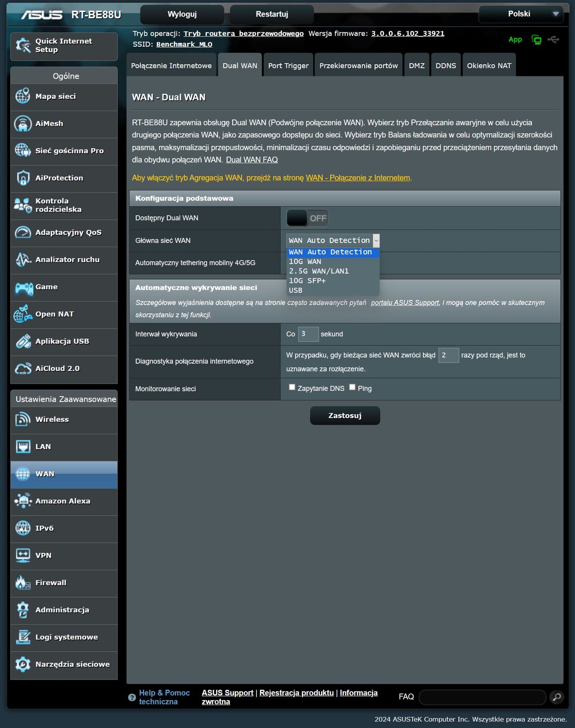Click the IPv6 sidebar icon
The image size is (575, 728).
23,528
